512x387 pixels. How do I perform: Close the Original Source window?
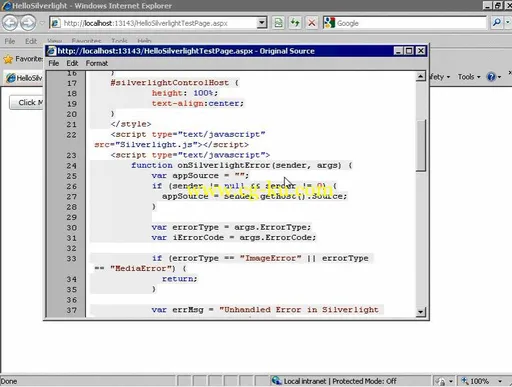pyautogui.click(x=421, y=51)
